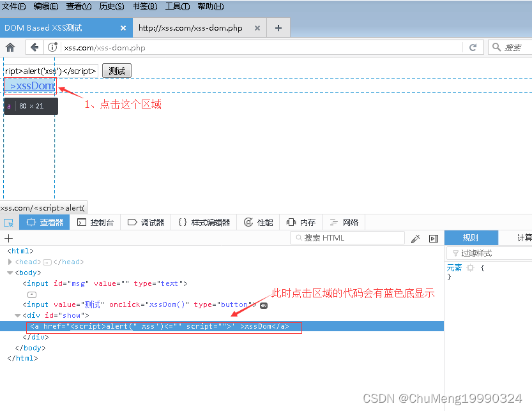Click the whitespace text node badge under input

(x=32, y=295)
